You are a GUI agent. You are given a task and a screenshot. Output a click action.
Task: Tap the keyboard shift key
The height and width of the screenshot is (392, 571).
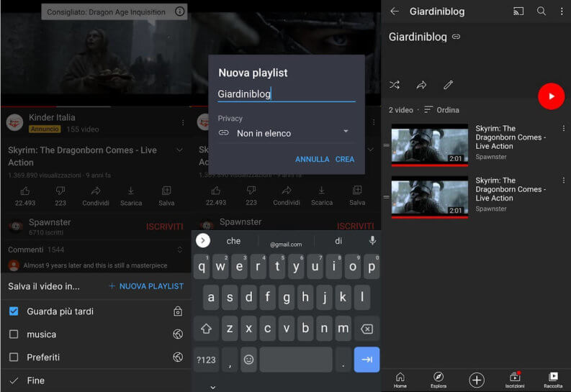(x=206, y=329)
